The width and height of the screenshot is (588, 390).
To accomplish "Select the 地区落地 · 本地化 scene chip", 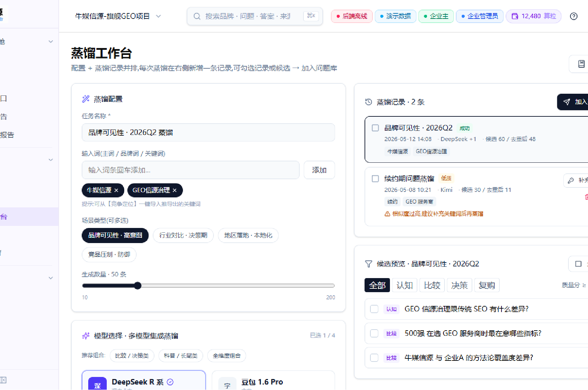I will pos(248,236).
